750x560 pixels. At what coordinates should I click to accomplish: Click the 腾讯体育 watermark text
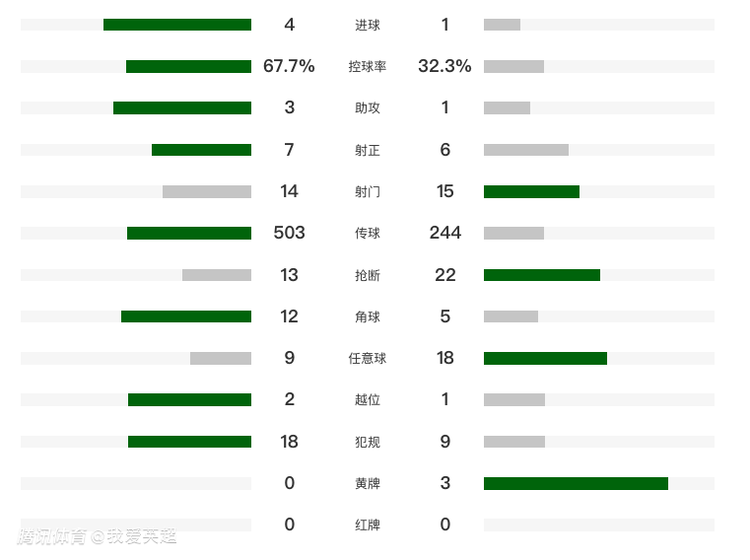pos(53,537)
